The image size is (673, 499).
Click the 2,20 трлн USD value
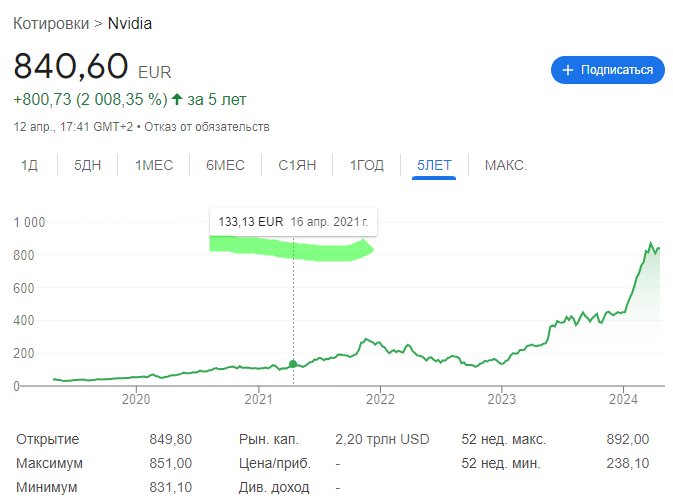382,439
